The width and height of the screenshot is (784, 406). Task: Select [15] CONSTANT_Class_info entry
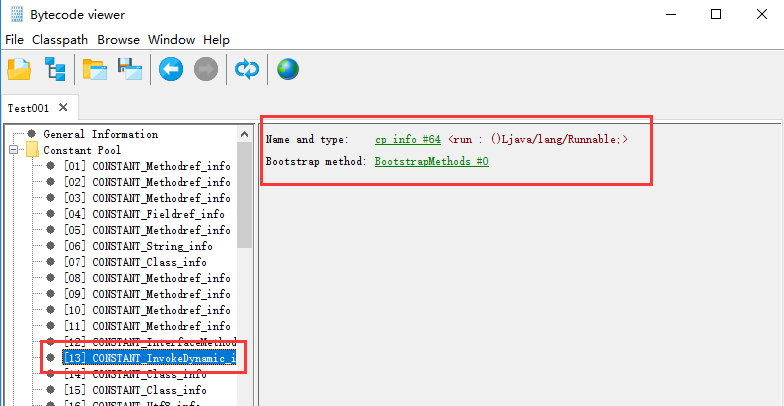click(135, 390)
